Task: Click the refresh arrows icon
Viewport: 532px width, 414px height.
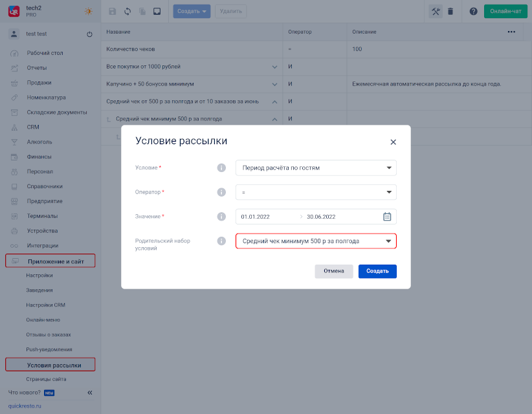Action: coord(127,11)
